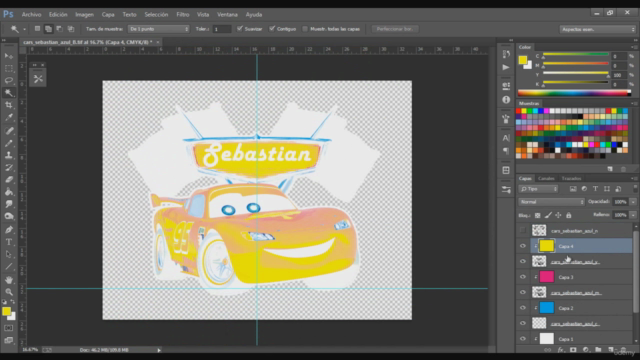Screen dimensions: 640x360
Task: Select the Type tool
Action: [x=9, y=242]
